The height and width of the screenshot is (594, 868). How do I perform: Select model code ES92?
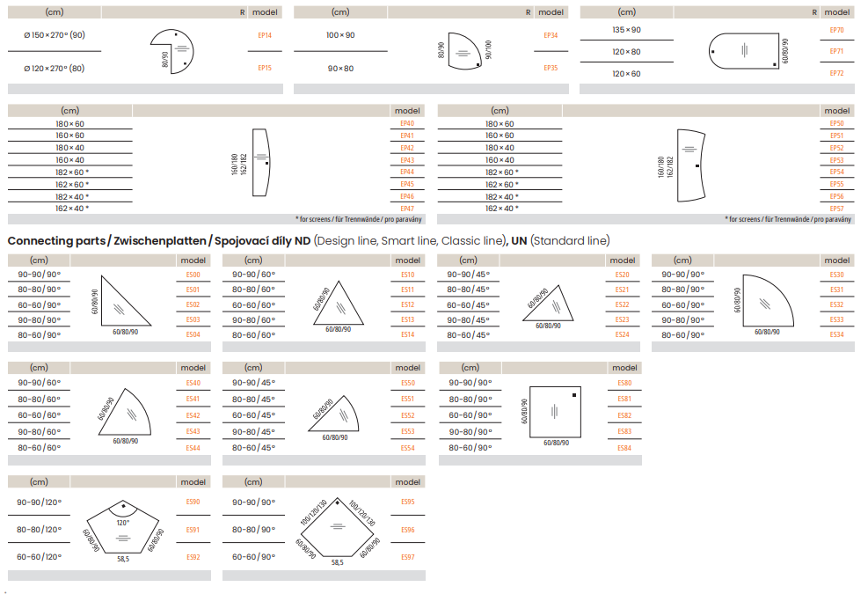tap(193, 557)
